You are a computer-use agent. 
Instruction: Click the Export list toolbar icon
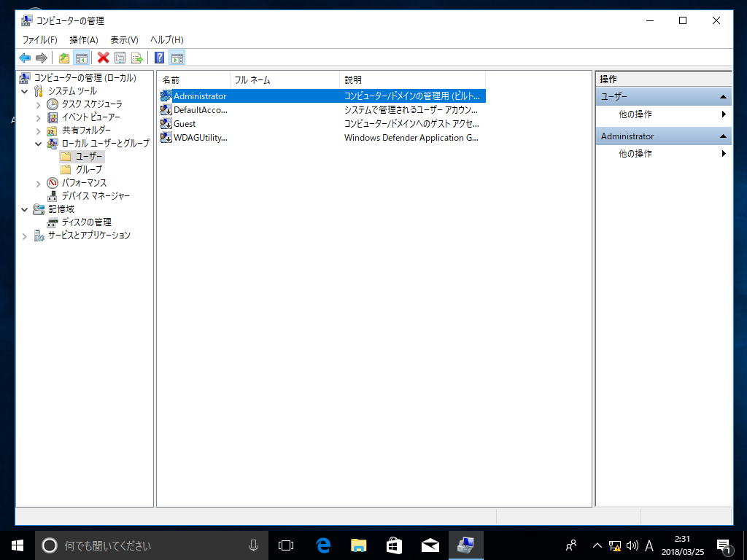(136, 58)
